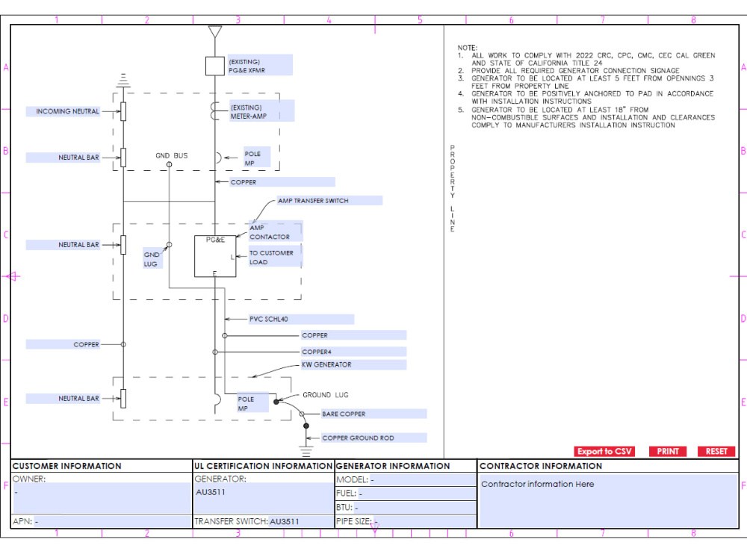This screenshot has height=560, width=747.
Task: Click note 4 about anchoring generator to pad
Action: coord(586,98)
